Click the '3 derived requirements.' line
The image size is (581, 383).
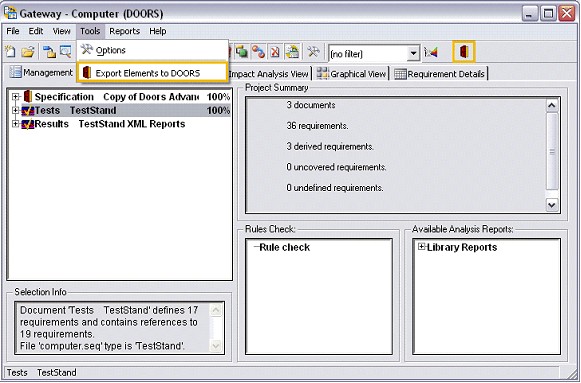330,147
